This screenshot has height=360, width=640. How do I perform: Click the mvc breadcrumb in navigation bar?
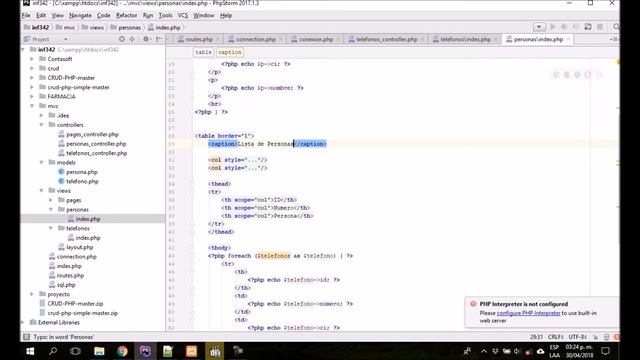point(66,27)
